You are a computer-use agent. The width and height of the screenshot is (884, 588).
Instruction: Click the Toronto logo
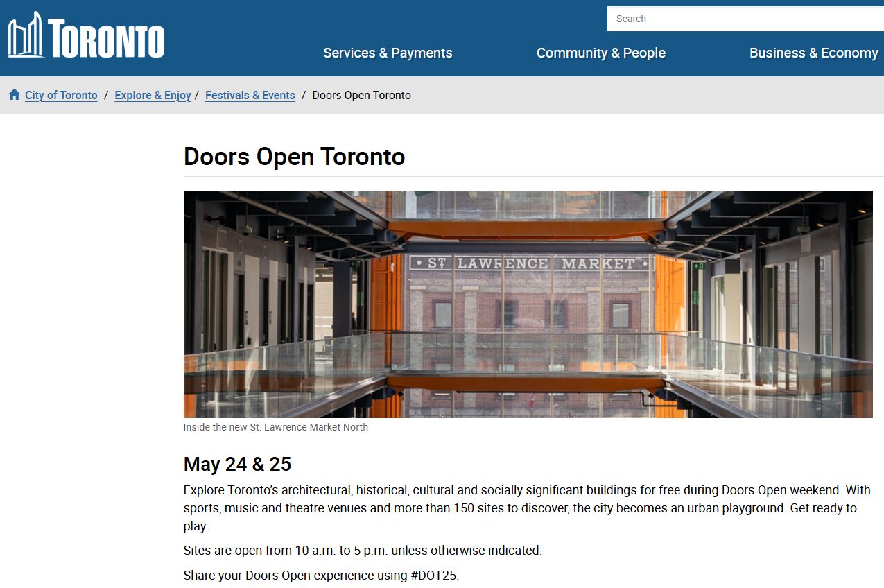click(87, 35)
